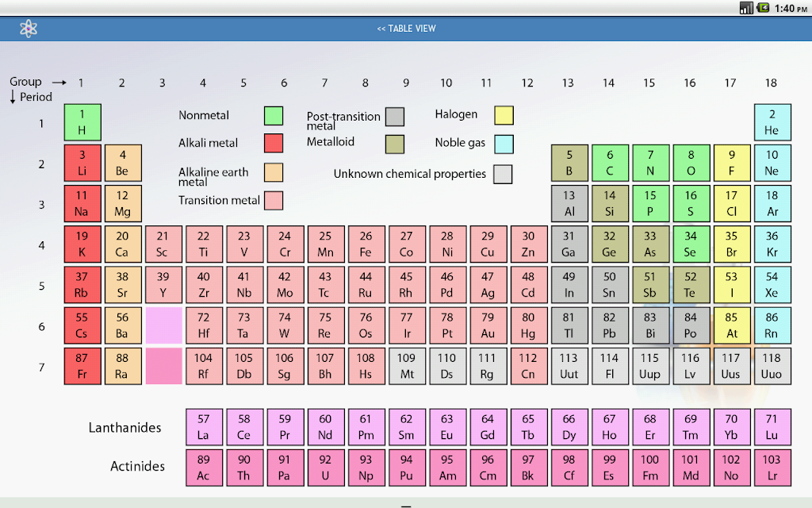Select the Francium (Fr) tile

tap(82, 366)
